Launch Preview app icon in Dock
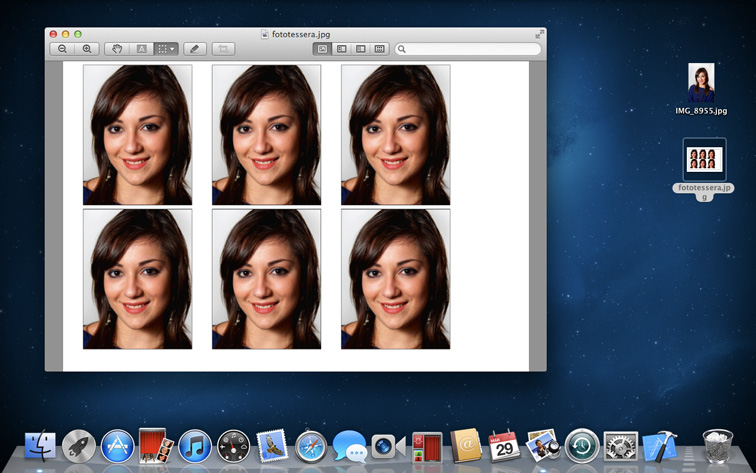The image size is (756, 473). point(543,446)
